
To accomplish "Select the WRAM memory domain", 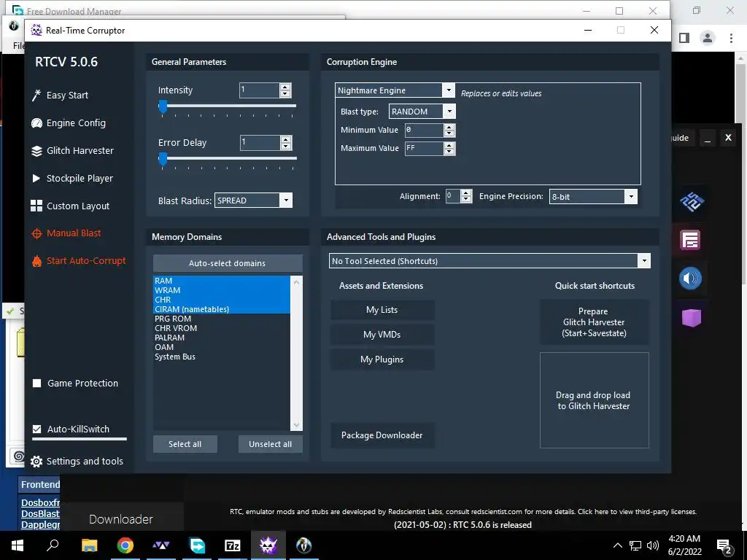I will pos(222,290).
